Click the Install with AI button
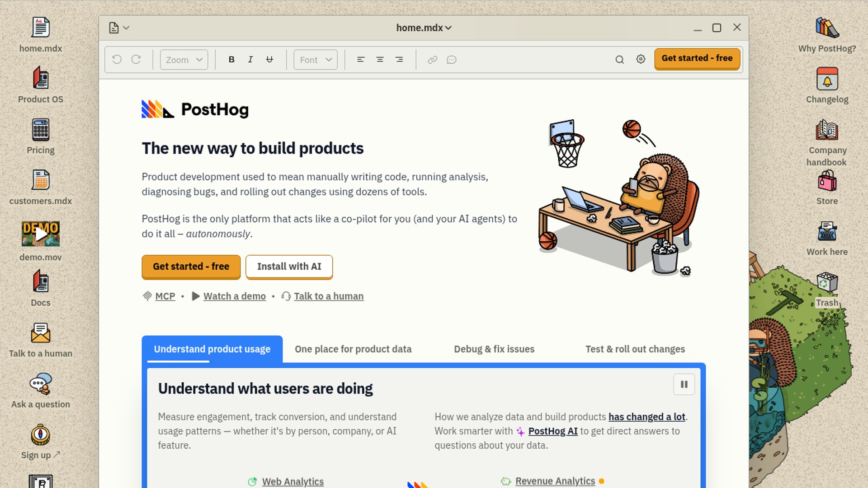 coord(289,267)
